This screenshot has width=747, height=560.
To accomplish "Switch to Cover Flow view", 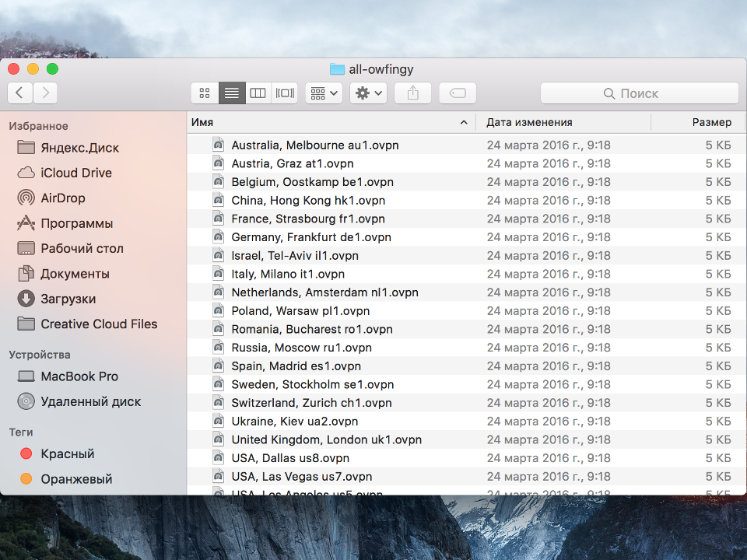I will (285, 93).
